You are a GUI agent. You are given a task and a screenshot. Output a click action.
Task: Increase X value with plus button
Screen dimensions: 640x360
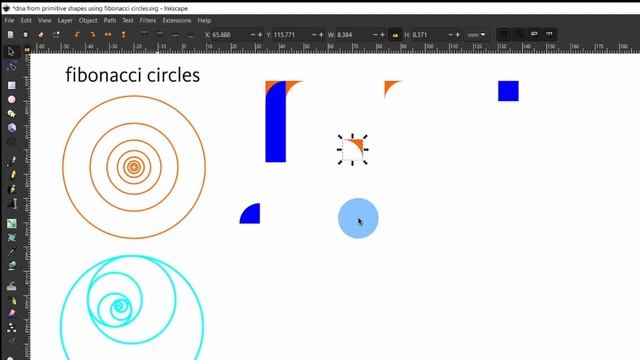click(260, 35)
